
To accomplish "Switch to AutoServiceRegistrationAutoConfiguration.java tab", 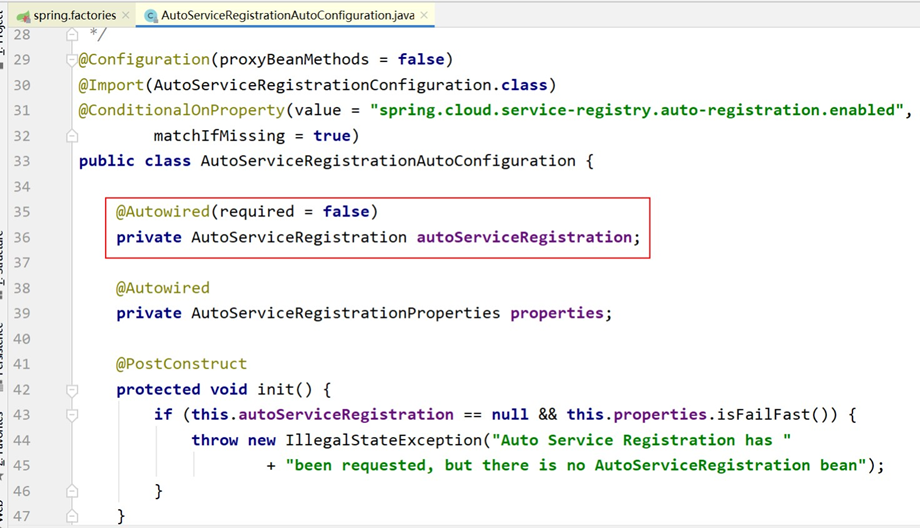I will coord(288,15).
